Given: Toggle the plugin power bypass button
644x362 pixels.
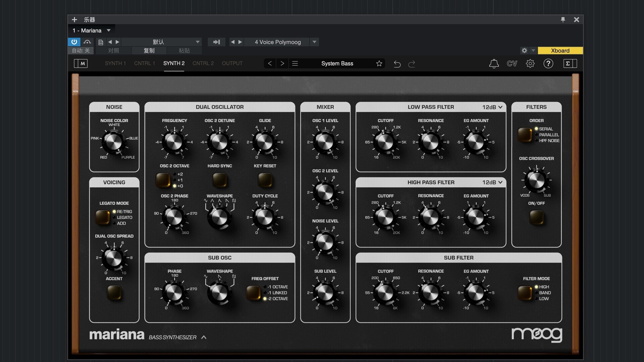Looking at the screenshot, I should 74,42.
